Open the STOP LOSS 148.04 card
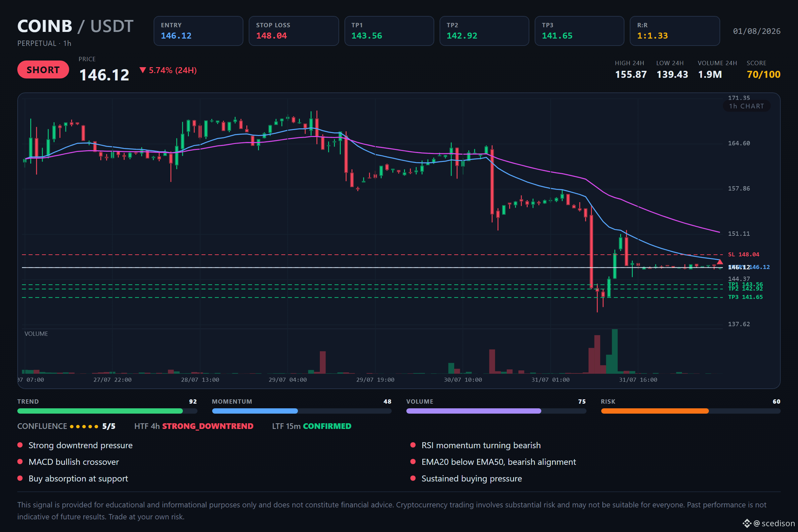The image size is (798, 532). tap(294, 31)
